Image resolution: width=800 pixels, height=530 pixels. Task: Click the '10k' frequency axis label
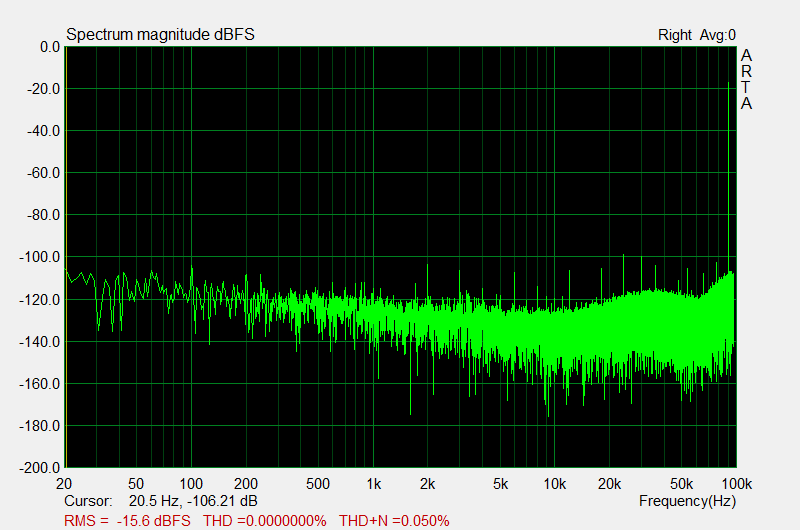555,484
